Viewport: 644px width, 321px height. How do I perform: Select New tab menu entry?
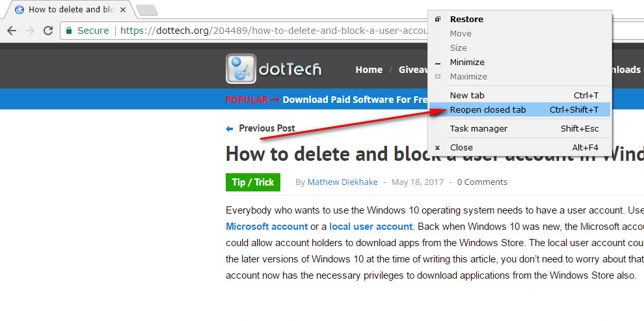(467, 96)
